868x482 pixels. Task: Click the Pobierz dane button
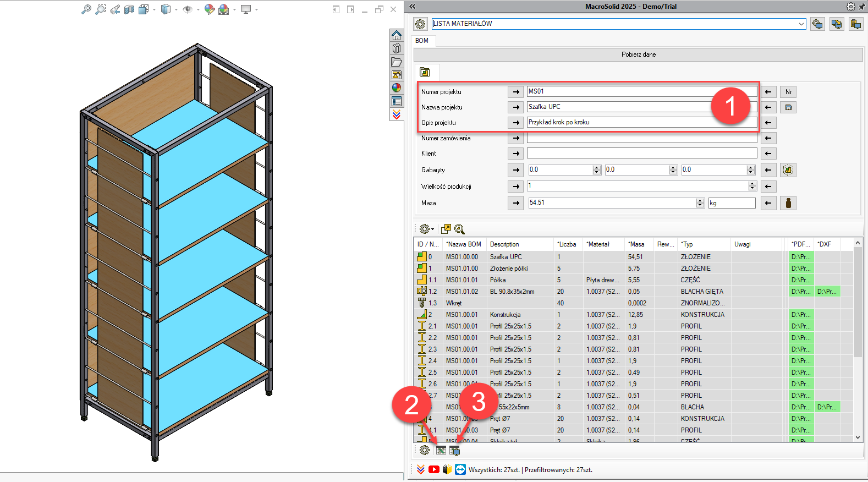tap(638, 54)
